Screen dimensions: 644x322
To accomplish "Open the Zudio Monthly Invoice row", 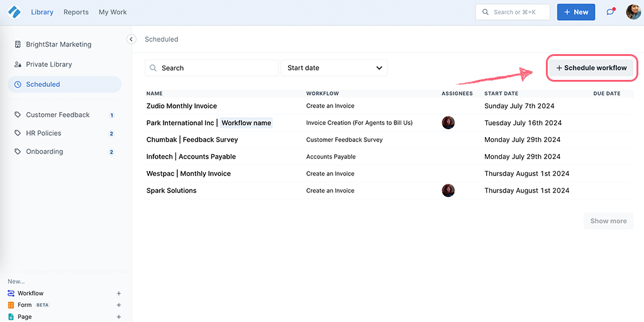I will point(387,106).
